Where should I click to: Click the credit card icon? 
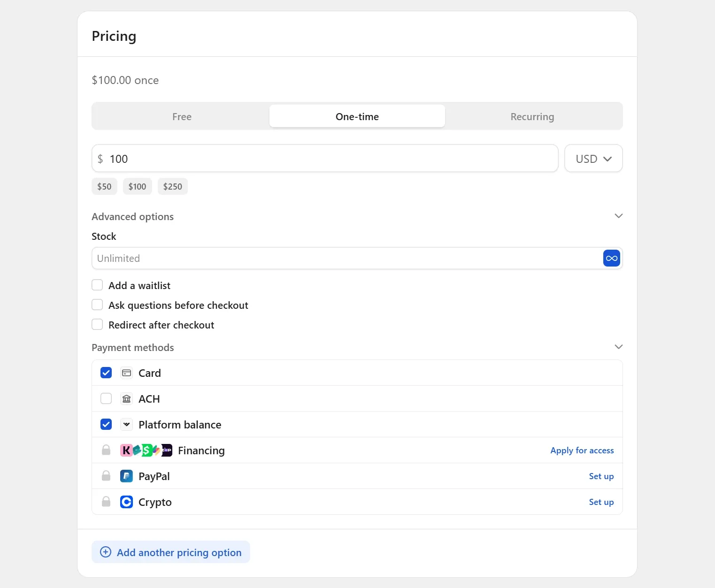tap(126, 373)
